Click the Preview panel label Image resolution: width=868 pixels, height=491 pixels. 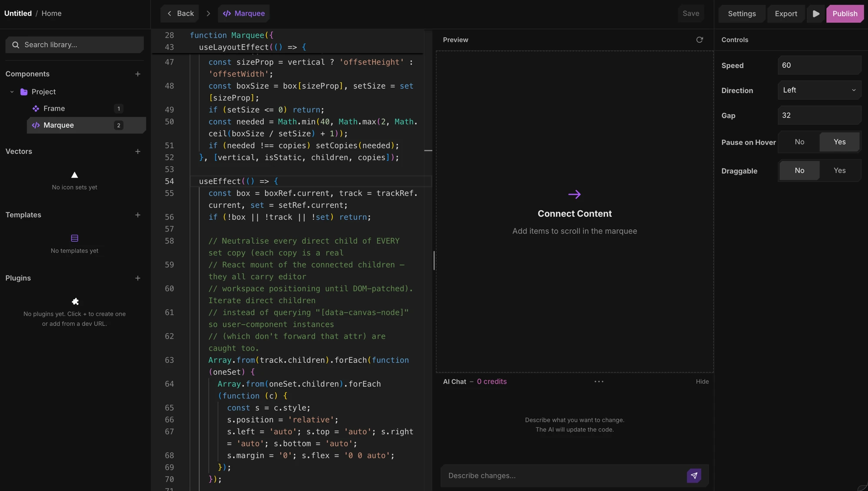point(455,40)
